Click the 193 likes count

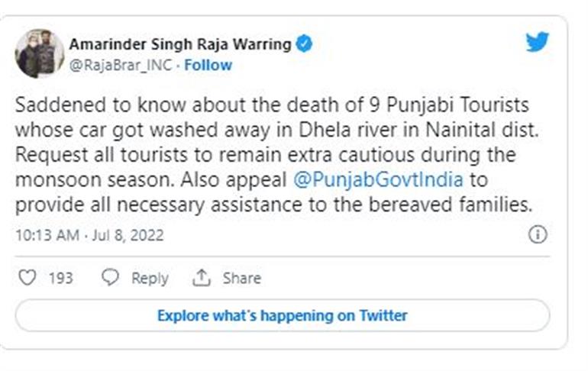(60, 279)
